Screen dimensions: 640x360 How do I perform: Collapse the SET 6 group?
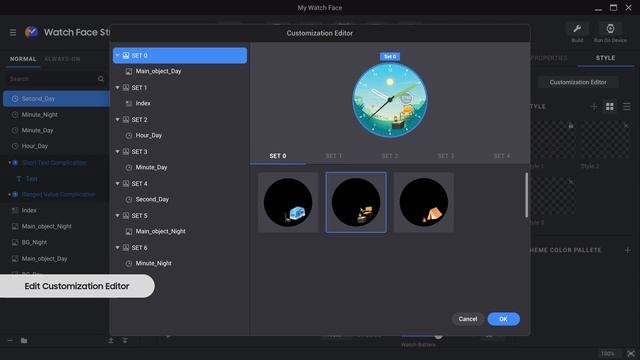click(118, 248)
